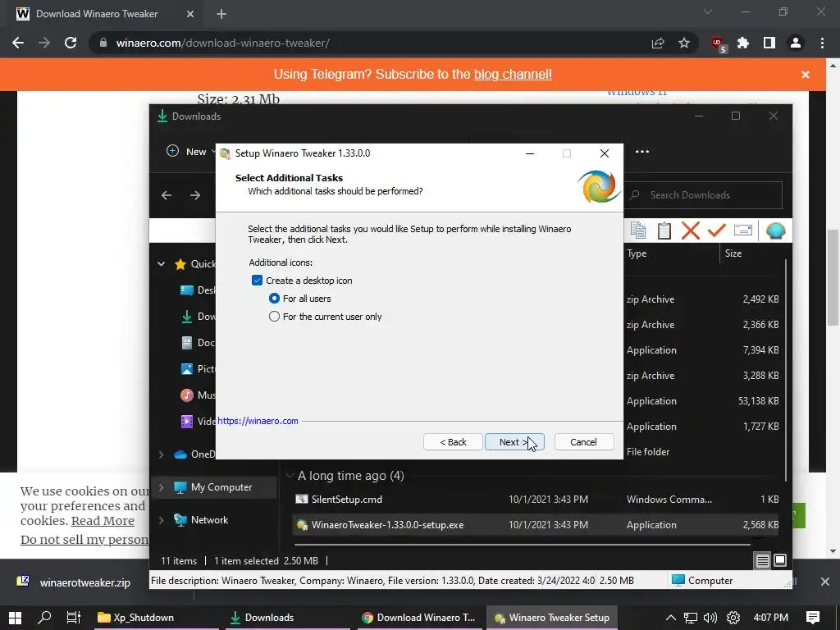The image size is (840, 630).
Task: Open uBlock Origin extension icon
Action: 718,44
